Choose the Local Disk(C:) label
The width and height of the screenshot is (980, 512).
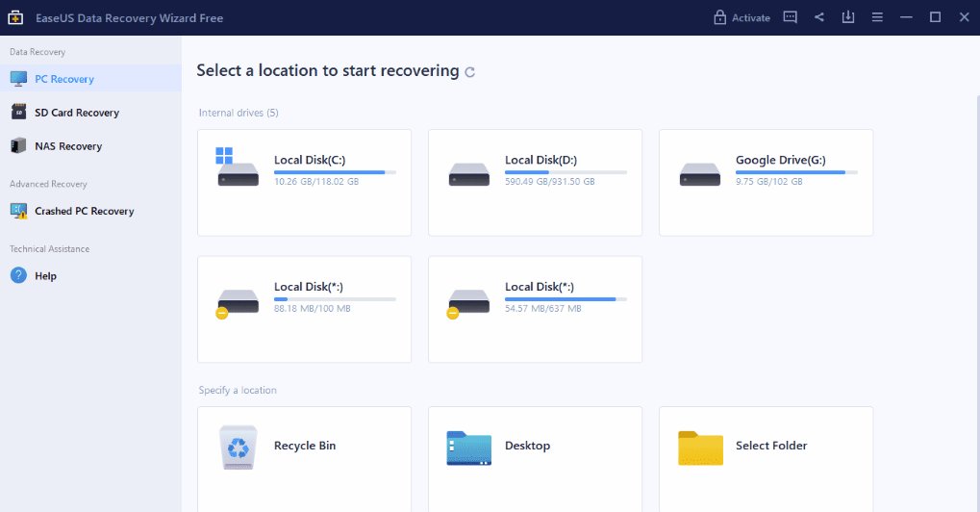(x=310, y=160)
